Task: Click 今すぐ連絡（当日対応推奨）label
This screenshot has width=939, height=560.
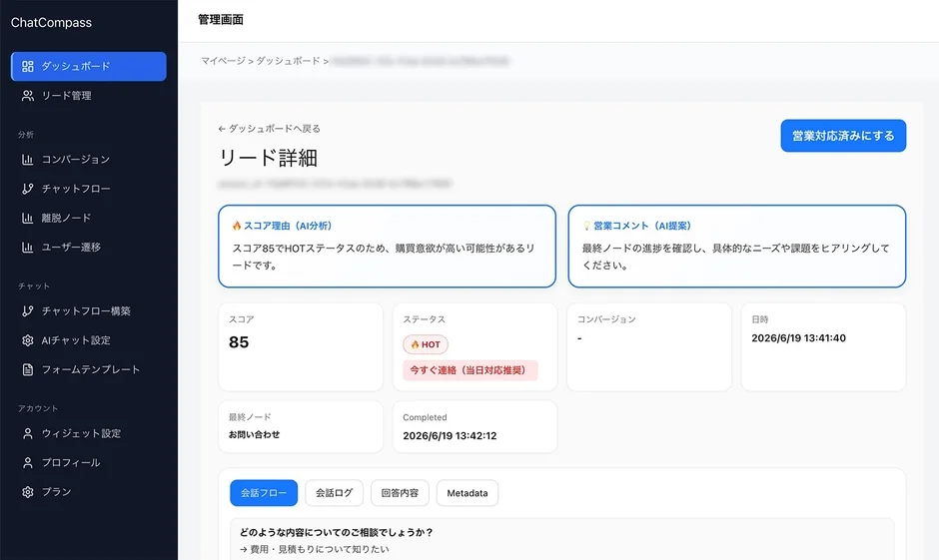Action: [470, 370]
